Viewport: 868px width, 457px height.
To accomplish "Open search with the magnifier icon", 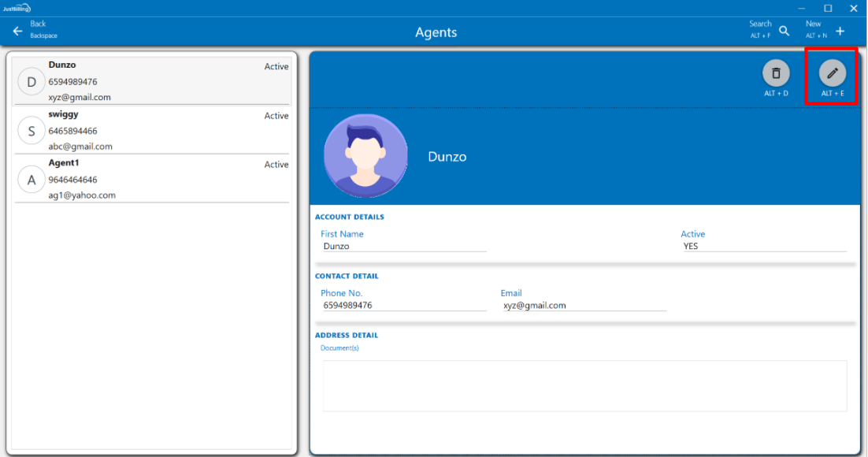I will (x=785, y=31).
